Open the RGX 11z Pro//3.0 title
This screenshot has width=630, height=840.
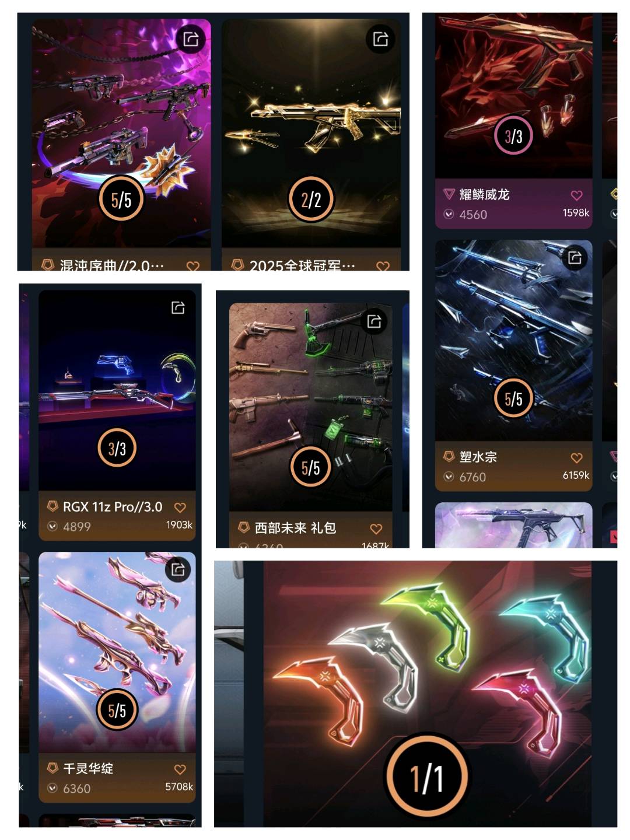point(113,507)
